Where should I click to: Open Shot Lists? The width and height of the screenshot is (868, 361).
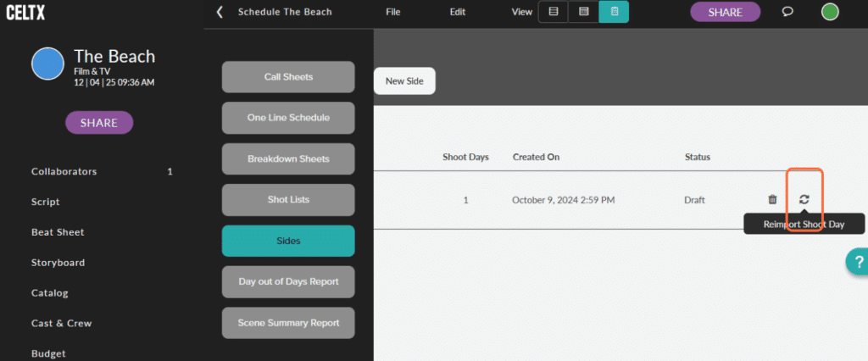288,199
